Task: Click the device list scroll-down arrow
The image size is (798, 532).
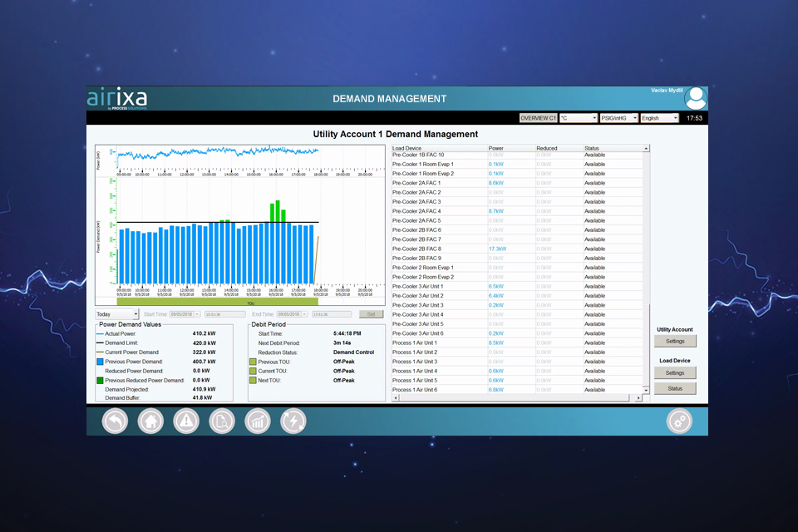Action: pyautogui.click(x=646, y=390)
